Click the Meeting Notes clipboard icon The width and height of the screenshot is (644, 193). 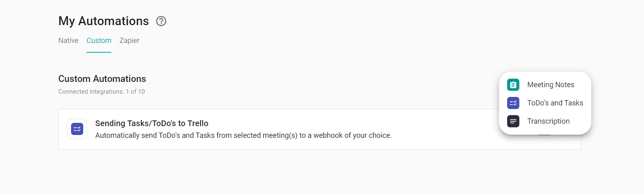click(513, 85)
